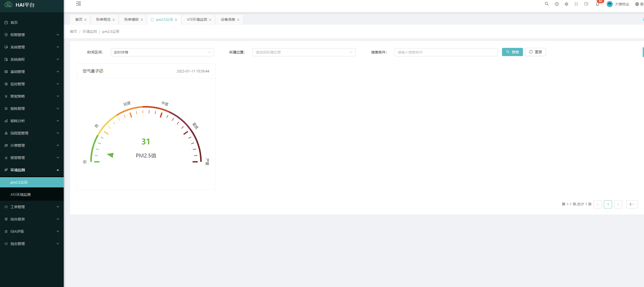Close the 账单概览 tab
Screen dimensions: 644x287
point(114,20)
